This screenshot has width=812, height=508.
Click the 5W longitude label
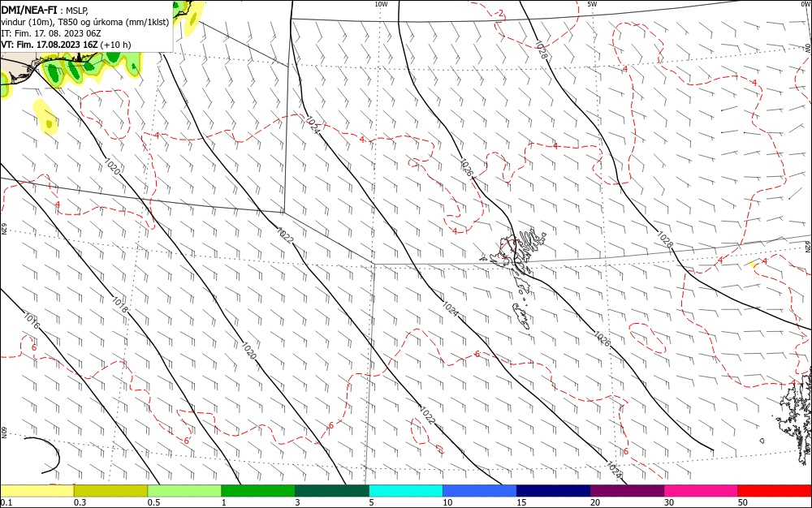[x=592, y=4]
